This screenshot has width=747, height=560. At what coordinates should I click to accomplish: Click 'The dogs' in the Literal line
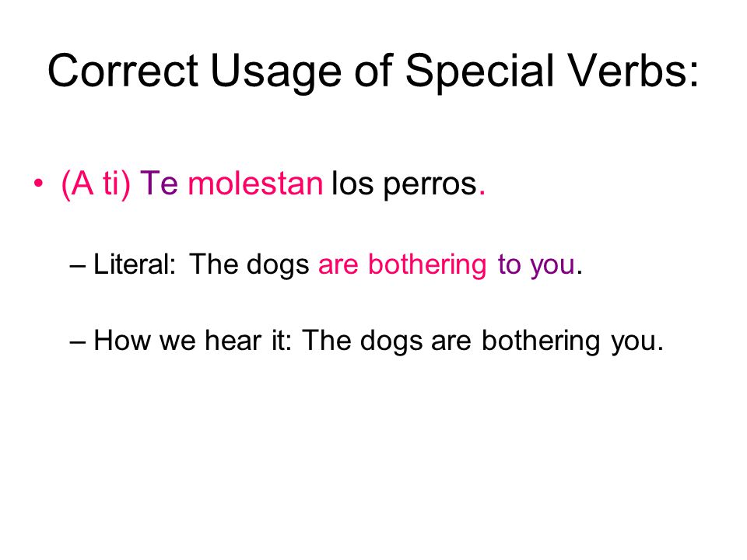[x=249, y=265]
